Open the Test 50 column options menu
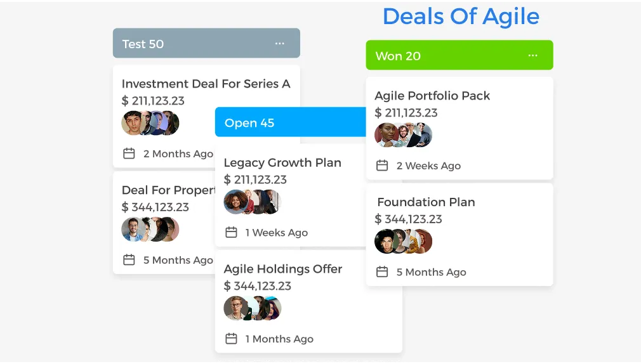The height and width of the screenshot is (364, 641). click(279, 44)
